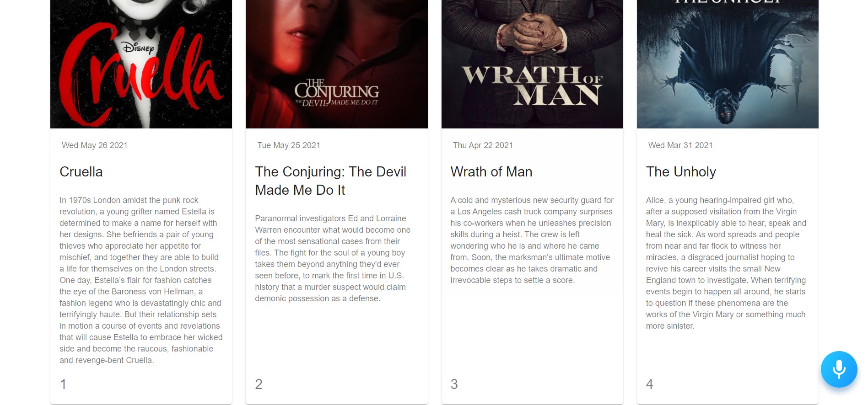Click the Thu Apr 22 2021 date
Viewport: 868px width, 405px height.
pyautogui.click(x=483, y=145)
